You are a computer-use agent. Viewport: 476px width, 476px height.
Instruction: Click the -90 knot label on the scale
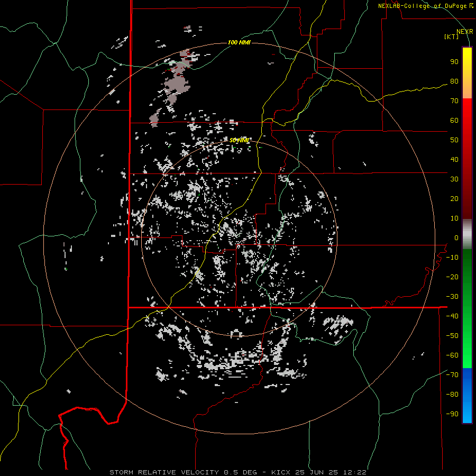(452, 414)
